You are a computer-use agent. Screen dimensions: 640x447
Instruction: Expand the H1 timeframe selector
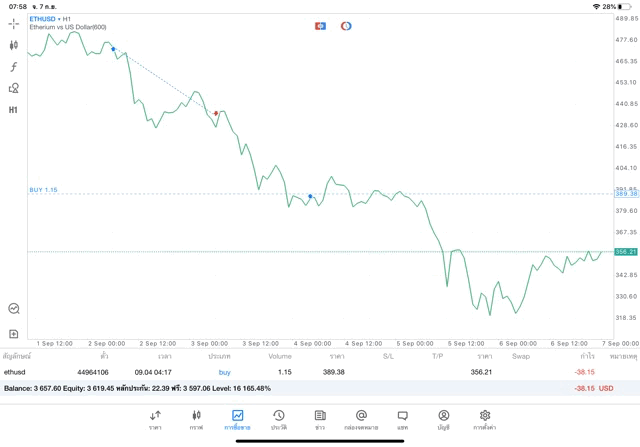(13, 110)
